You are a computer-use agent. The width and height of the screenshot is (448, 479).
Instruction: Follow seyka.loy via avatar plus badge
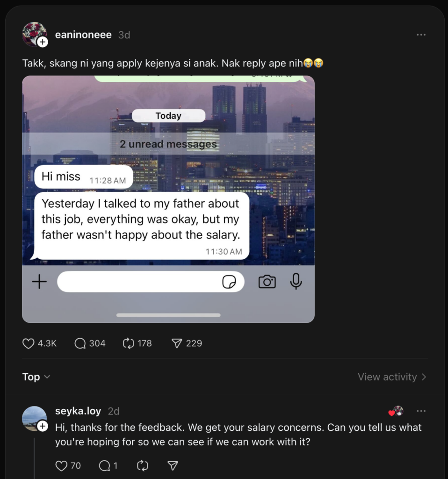point(43,426)
